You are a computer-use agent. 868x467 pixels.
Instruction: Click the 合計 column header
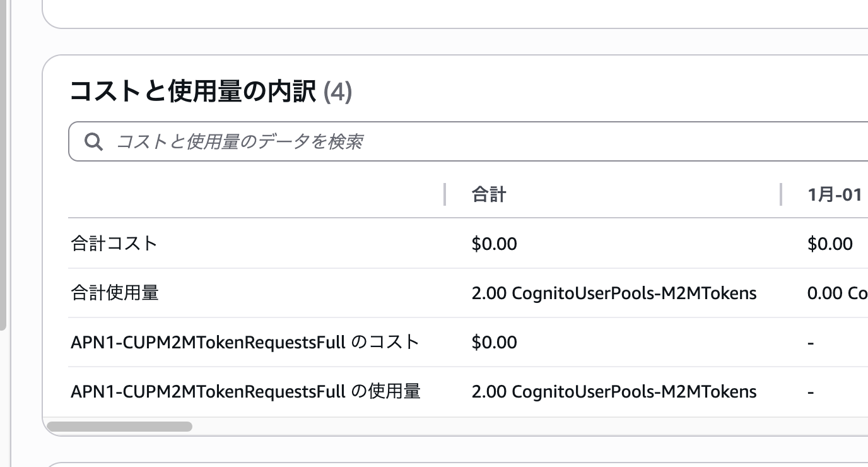pyautogui.click(x=488, y=194)
